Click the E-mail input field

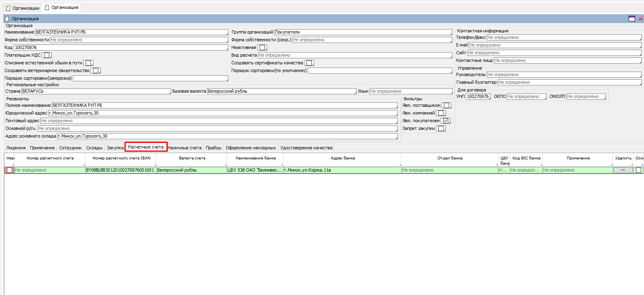click(x=554, y=45)
